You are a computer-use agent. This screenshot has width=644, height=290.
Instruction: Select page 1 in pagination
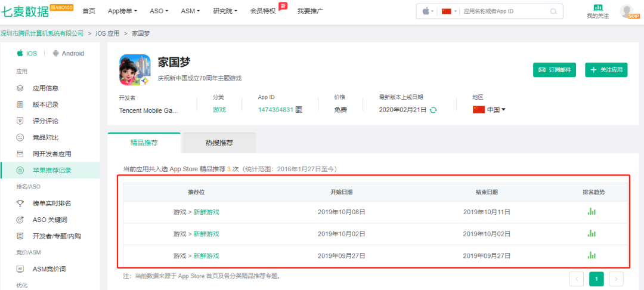click(596, 279)
